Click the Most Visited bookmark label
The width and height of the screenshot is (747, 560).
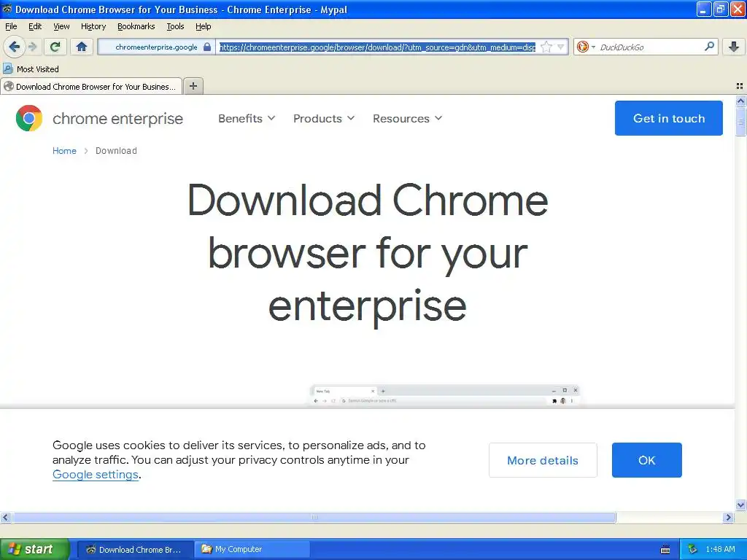point(38,69)
